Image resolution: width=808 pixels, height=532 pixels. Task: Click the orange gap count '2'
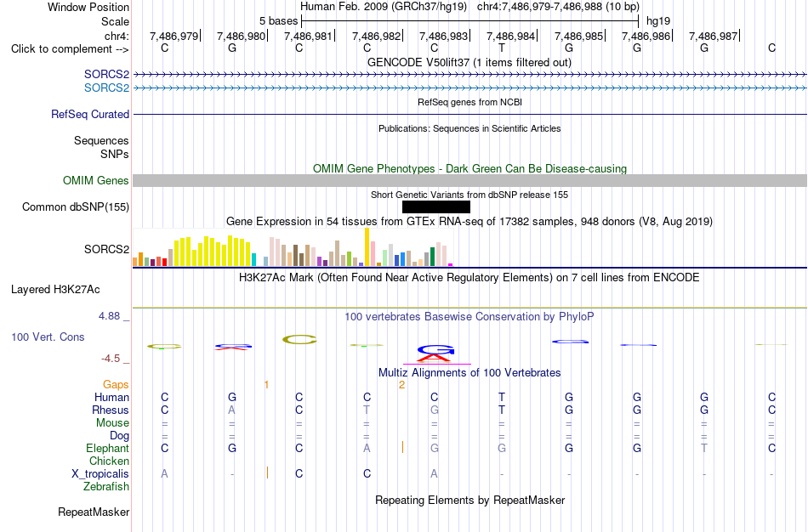402,385
